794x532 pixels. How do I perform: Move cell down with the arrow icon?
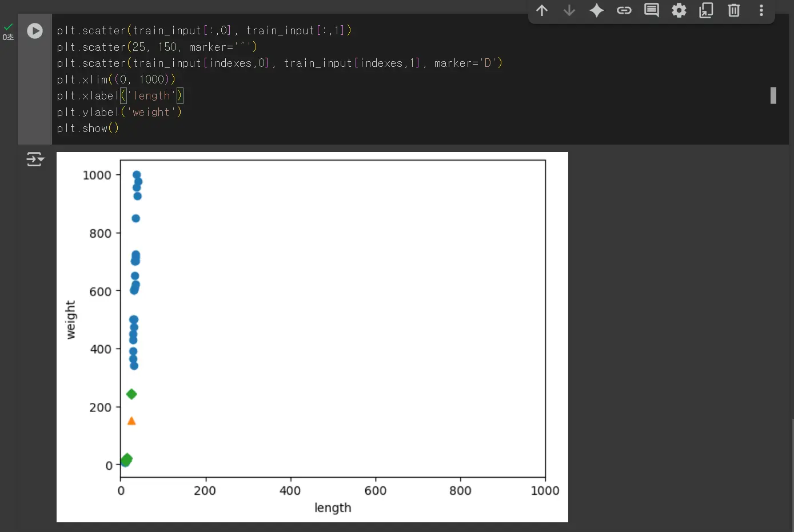point(569,10)
